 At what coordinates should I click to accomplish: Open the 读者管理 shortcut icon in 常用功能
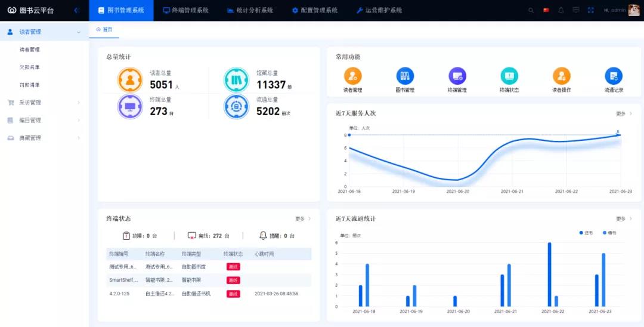(x=352, y=76)
